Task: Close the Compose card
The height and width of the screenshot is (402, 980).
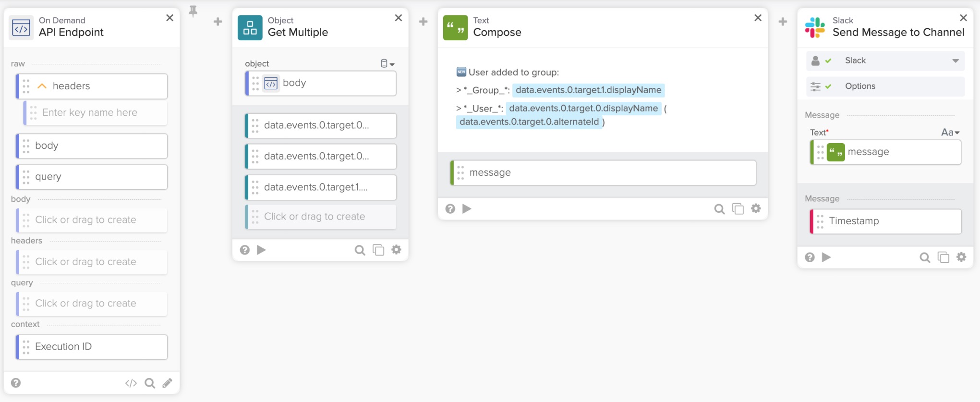Action: click(758, 18)
